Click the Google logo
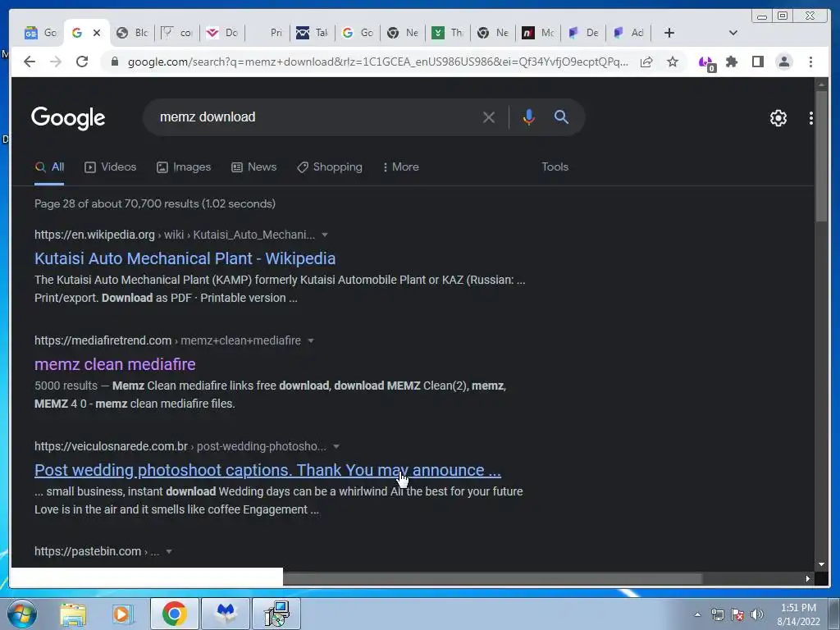This screenshot has width=840, height=630. pyautogui.click(x=68, y=118)
